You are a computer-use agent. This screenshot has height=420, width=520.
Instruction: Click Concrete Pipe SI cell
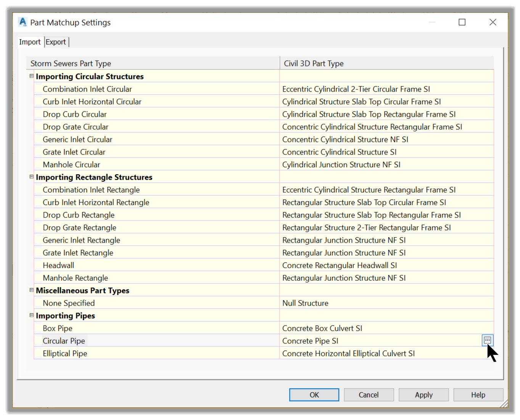point(380,341)
